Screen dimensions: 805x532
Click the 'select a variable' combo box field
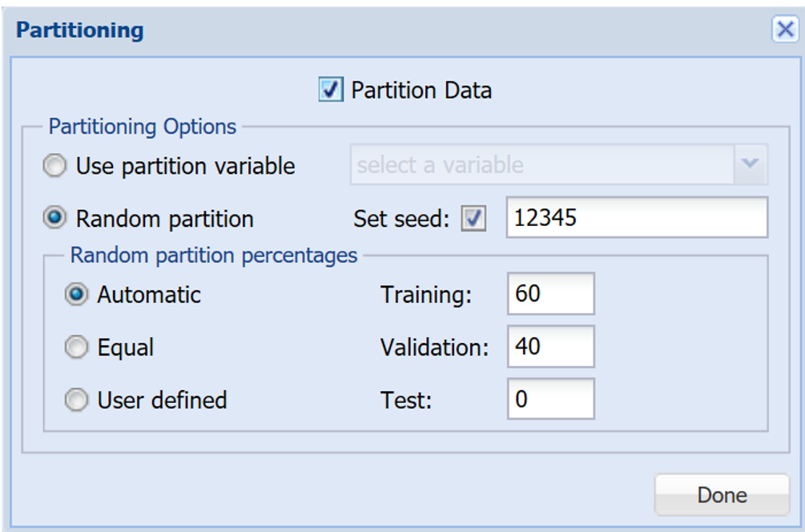click(541, 165)
